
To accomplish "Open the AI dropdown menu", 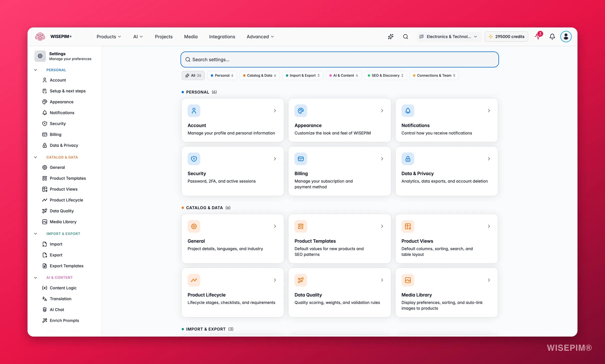I will coord(138,37).
